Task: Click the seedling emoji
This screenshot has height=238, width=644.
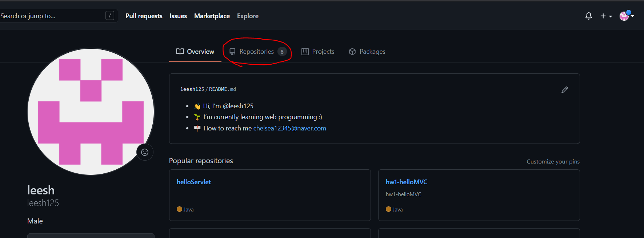Action: [x=197, y=117]
